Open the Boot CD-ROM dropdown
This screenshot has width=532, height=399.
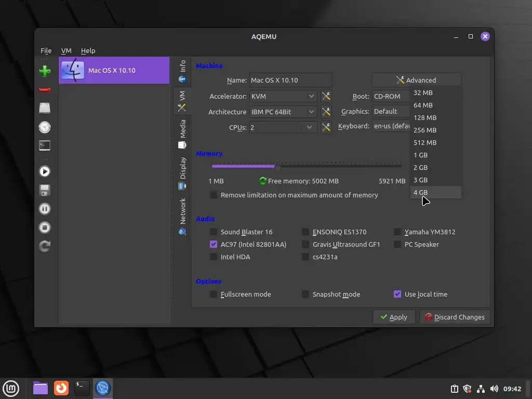391,96
